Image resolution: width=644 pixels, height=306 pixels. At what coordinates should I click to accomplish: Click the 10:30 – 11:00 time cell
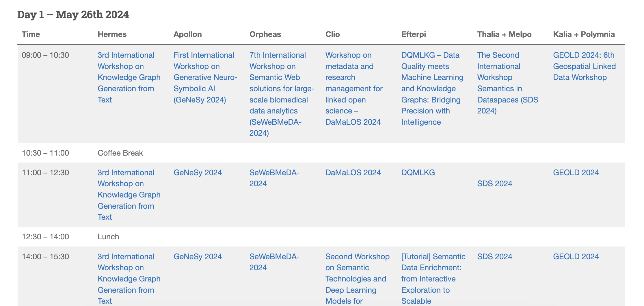pyautogui.click(x=45, y=153)
